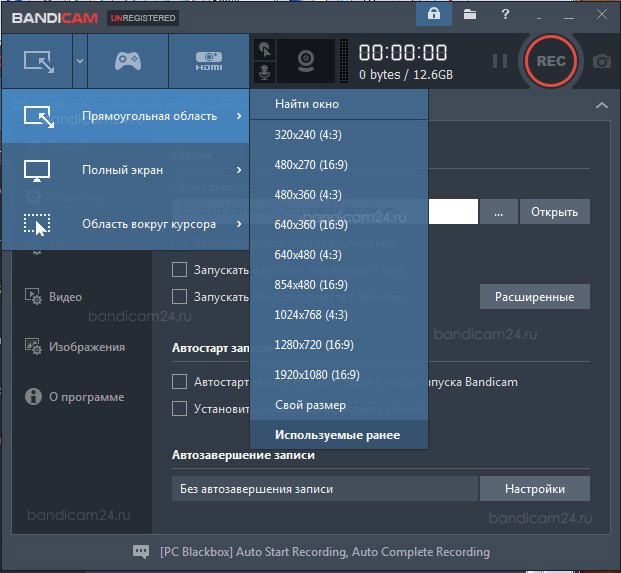
Task: Click the Полный экран monitor icon
Action: 37,171
